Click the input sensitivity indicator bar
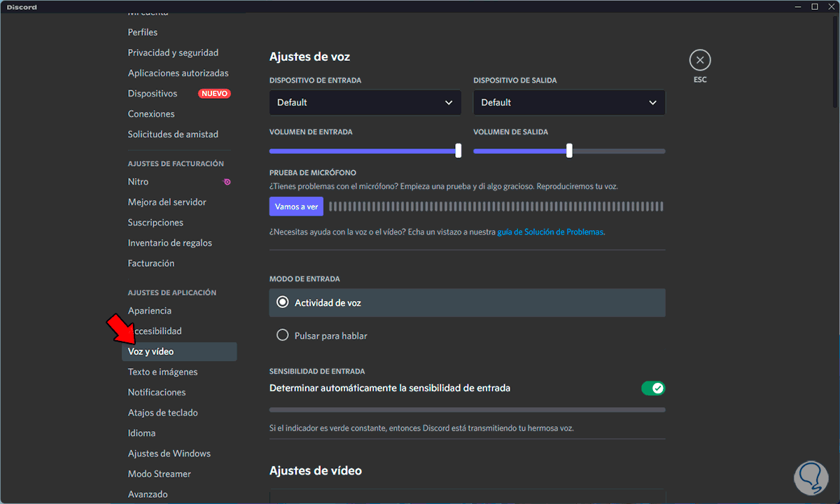The image size is (840, 504). (467, 409)
